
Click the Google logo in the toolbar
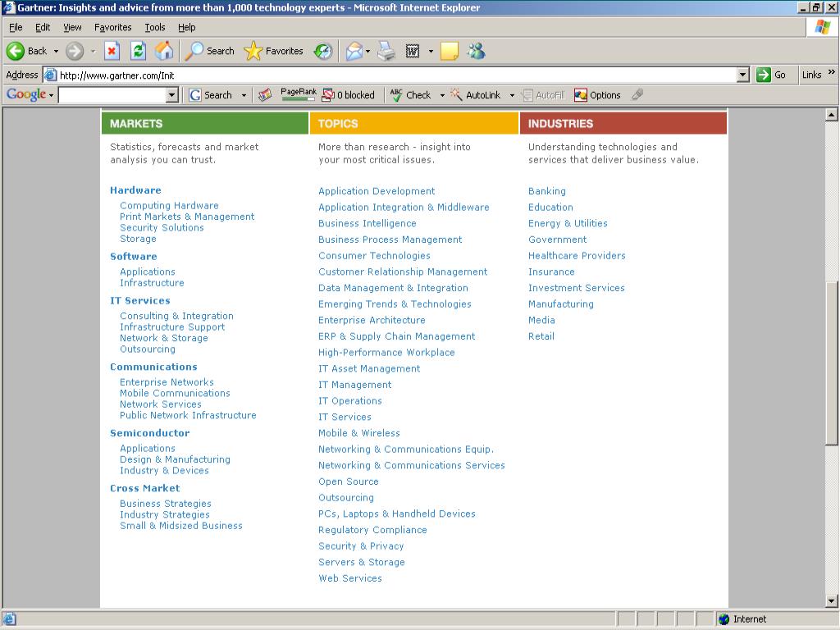(25, 95)
